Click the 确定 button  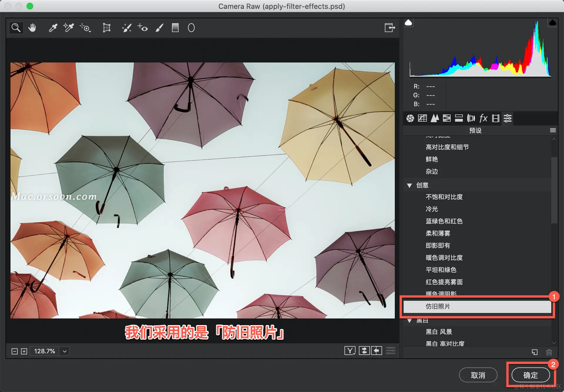[x=531, y=375]
